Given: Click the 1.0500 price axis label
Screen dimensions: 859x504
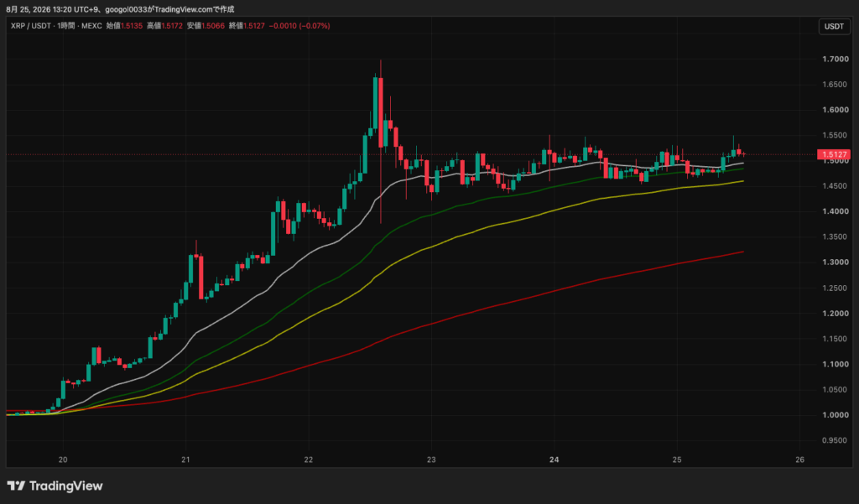Looking at the screenshot, I should [836, 389].
